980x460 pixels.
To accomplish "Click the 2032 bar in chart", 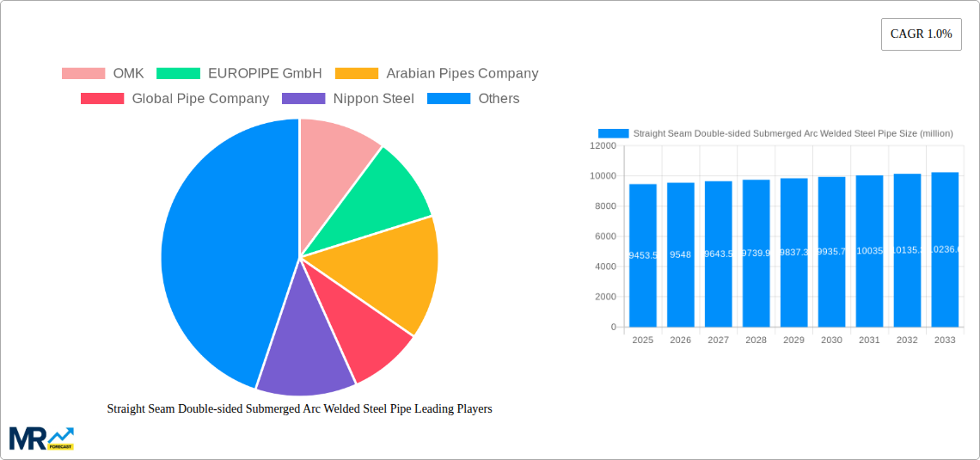I will 907,250.
